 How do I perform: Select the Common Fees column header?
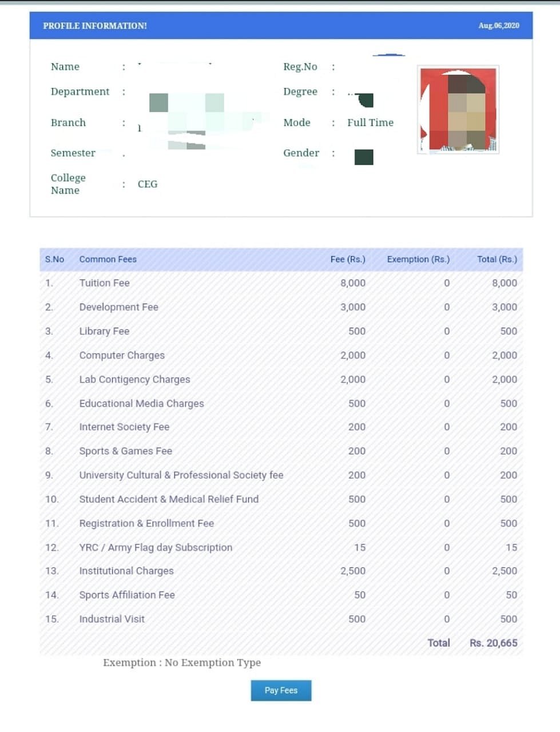tap(108, 259)
